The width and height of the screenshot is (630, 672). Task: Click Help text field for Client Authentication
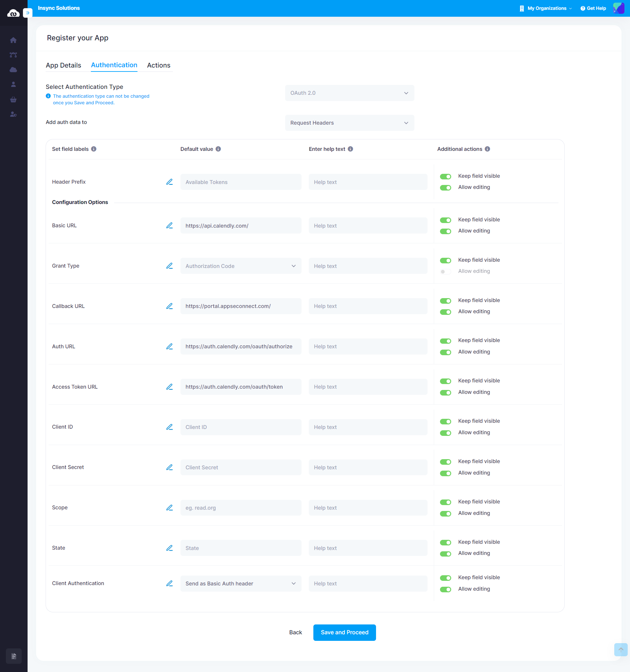click(368, 583)
